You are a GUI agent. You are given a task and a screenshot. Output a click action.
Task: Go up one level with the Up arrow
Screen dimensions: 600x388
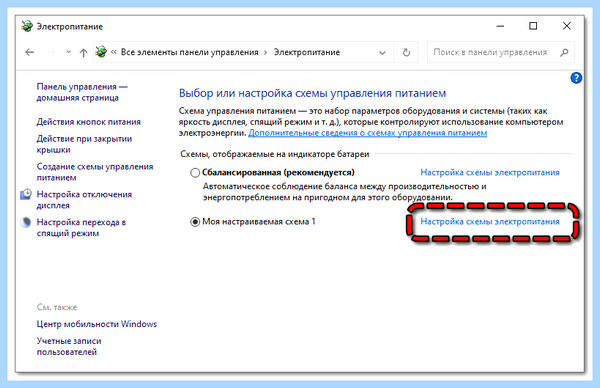[83, 52]
